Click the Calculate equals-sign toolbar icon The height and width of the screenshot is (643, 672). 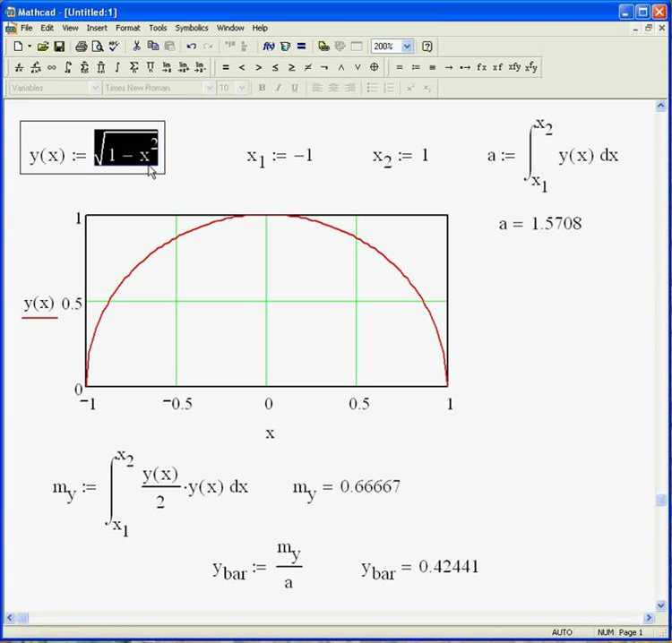coord(302,47)
